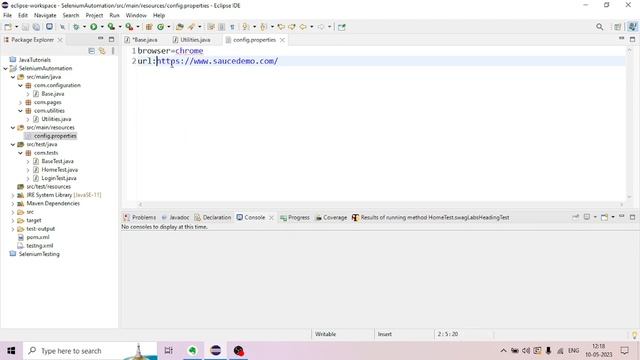
Task: Open the File menu
Action: click(x=7, y=15)
